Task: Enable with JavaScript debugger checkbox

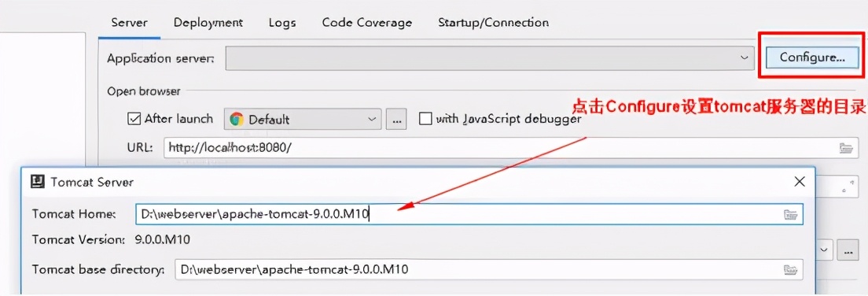Action: click(x=425, y=119)
